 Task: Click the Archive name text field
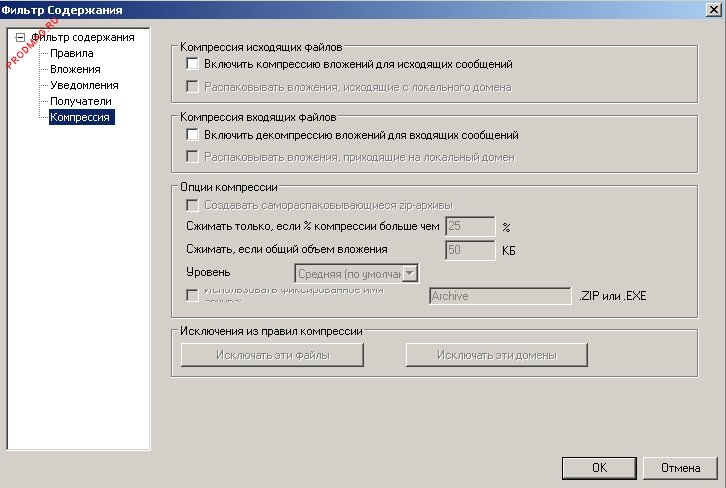(x=498, y=296)
